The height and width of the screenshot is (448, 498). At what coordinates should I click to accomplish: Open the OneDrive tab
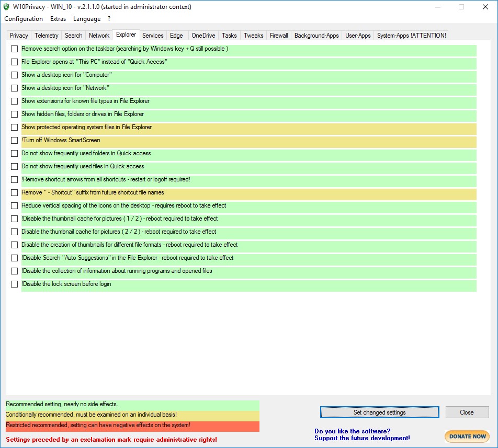click(203, 36)
